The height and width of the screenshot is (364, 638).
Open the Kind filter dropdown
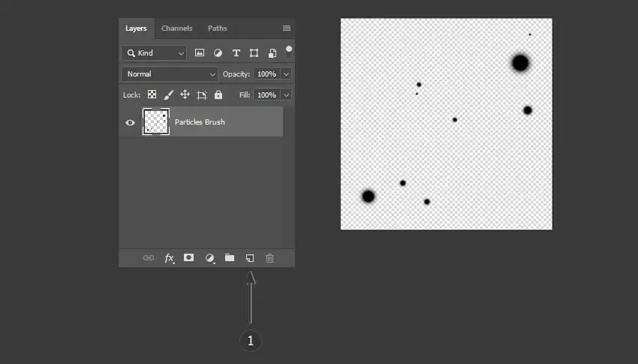(x=154, y=53)
